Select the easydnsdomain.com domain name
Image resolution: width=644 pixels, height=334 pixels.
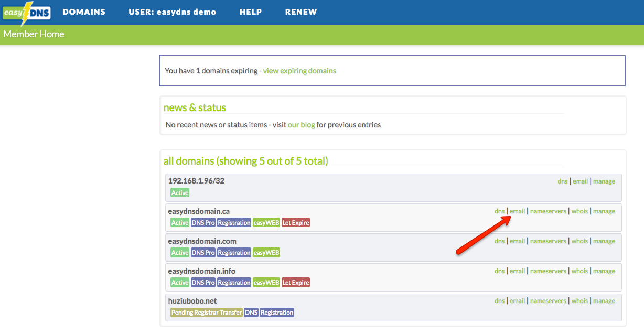tap(202, 241)
